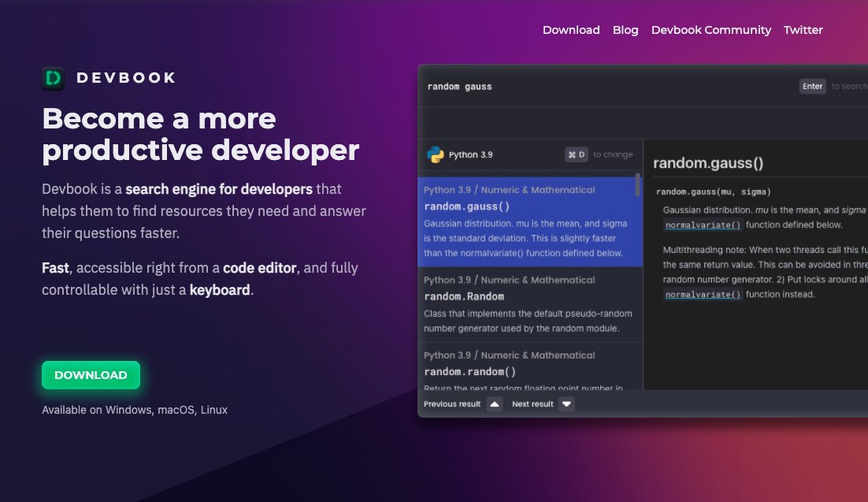Click the Next result down arrow
Screen dimensions: 868x502
[566, 404]
